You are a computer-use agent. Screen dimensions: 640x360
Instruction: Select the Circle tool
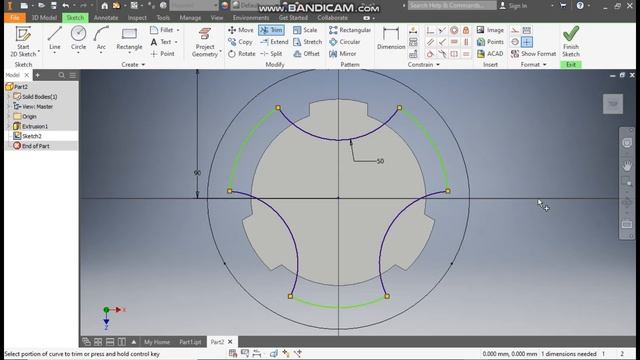(x=78, y=38)
